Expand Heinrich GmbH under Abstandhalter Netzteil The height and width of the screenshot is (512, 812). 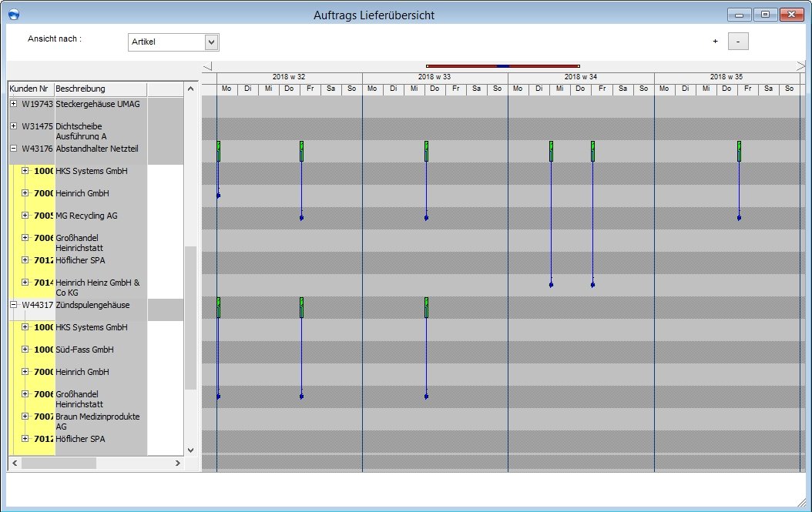pos(25,192)
